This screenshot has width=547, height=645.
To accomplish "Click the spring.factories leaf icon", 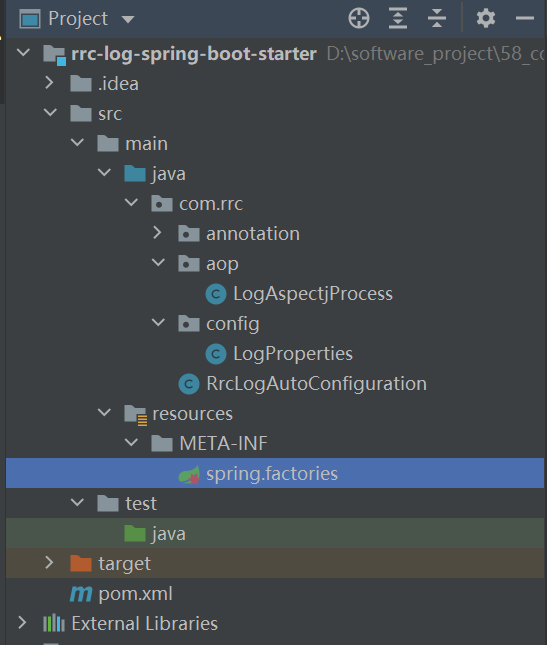I will (189, 474).
